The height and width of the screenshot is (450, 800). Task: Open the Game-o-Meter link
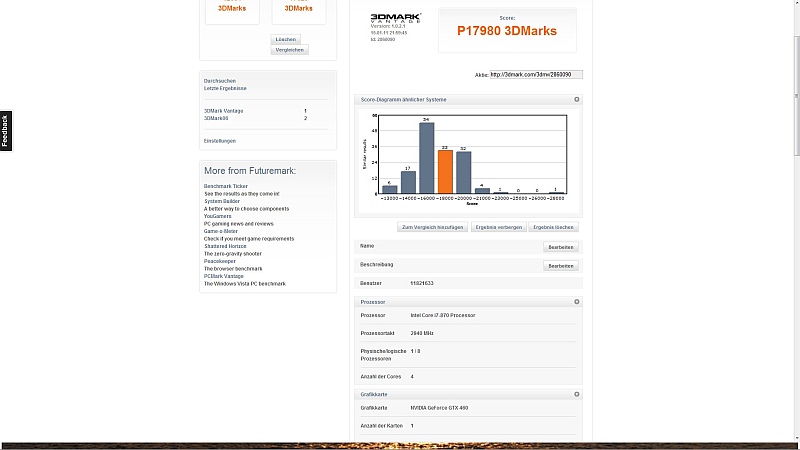(x=220, y=231)
